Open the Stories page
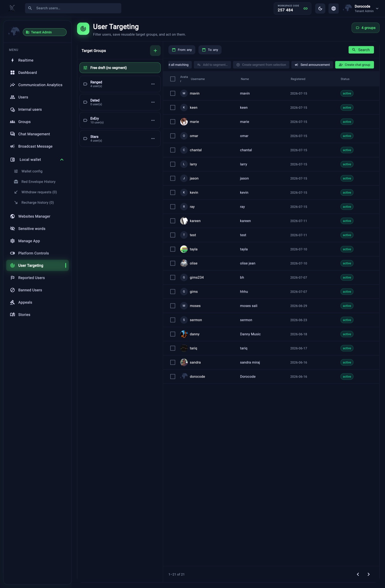The height and width of the screenshot is (588, 385). (37, 315)
